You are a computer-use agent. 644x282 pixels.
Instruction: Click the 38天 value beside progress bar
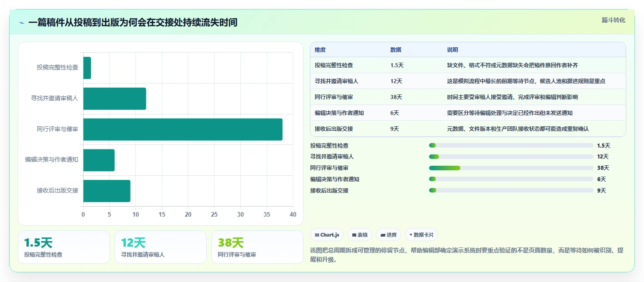(603, 168)
